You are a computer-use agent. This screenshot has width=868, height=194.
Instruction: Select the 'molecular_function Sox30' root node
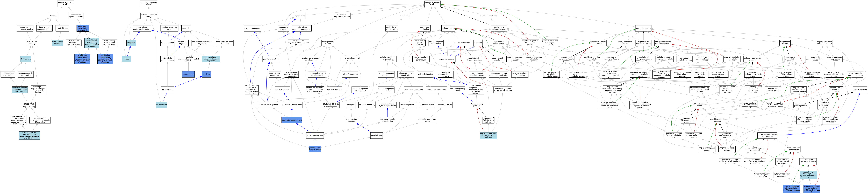coord(65,4)
